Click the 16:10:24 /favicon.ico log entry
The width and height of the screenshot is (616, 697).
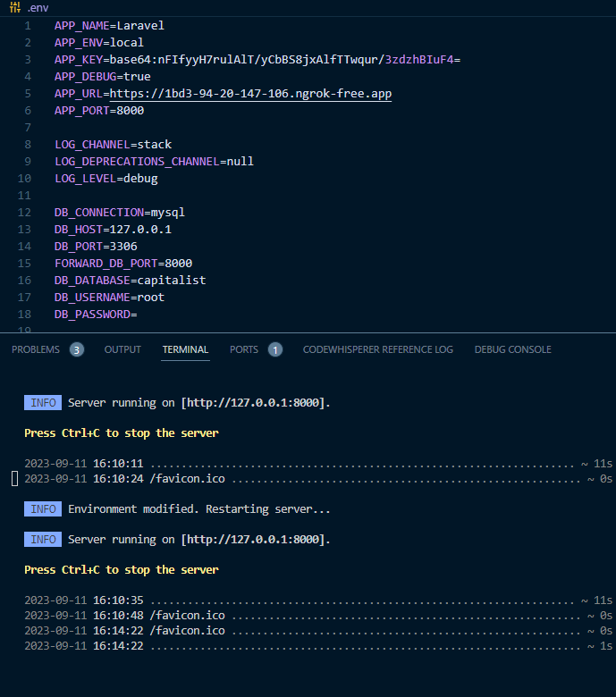click(x=318, y=479)
